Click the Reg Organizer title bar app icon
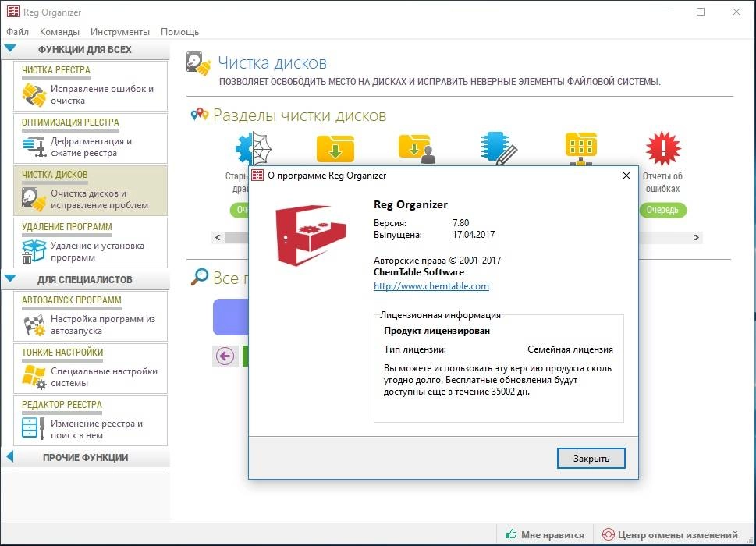 coord(13,12)
